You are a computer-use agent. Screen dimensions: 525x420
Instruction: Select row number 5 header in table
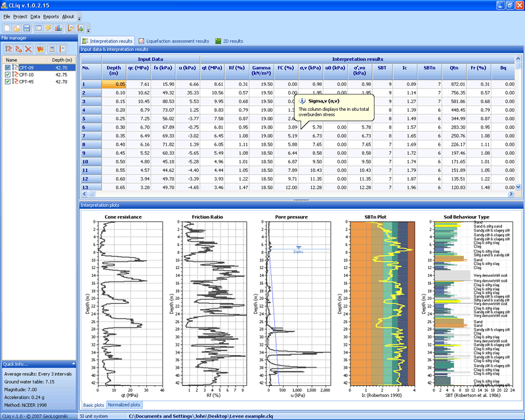[x=91, y=119]
